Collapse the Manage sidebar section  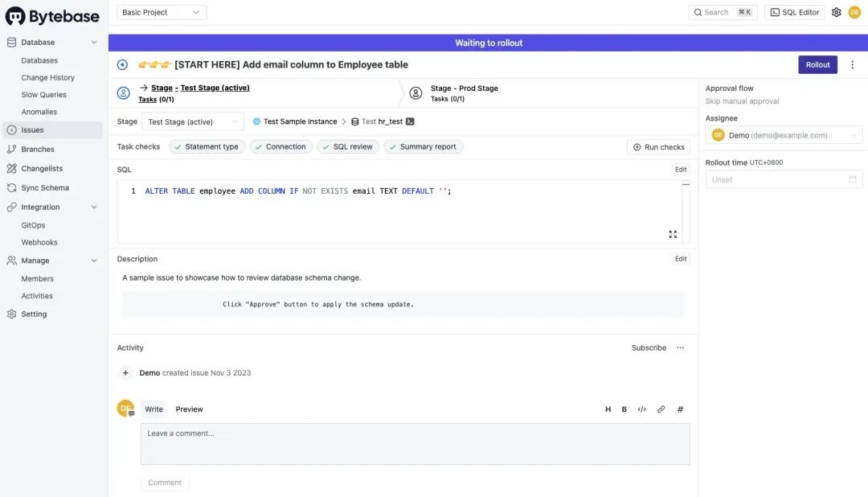(94, 261)
